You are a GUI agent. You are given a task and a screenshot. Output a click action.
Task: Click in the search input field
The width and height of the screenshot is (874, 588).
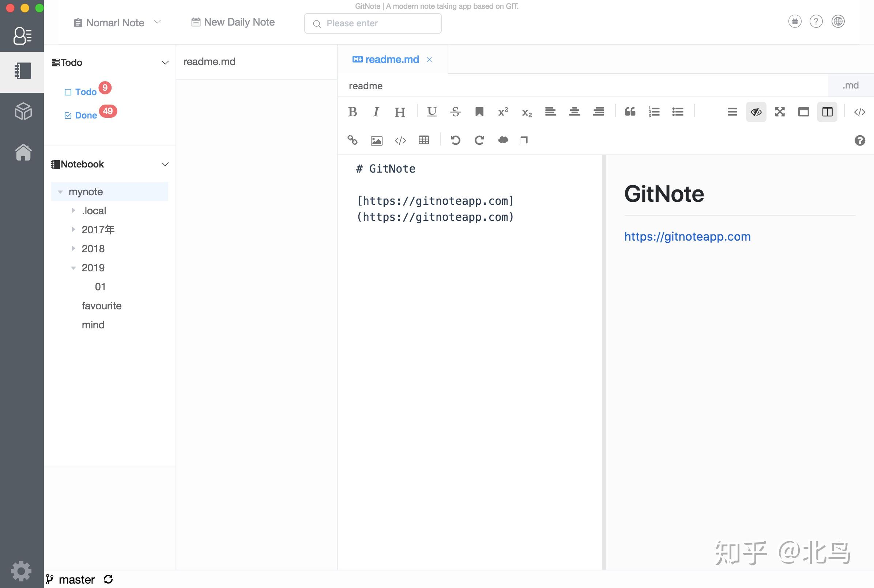(373, 23)
